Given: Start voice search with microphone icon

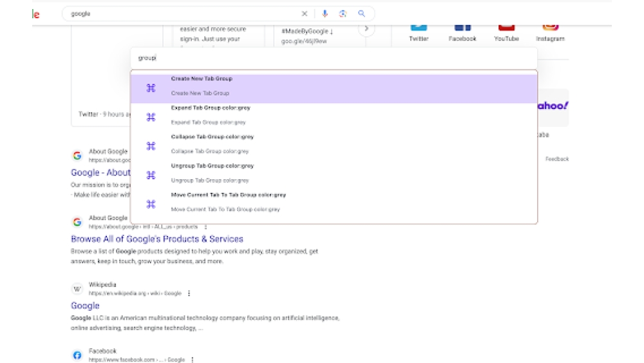Looking at the screenshot, I should [325, 14].
